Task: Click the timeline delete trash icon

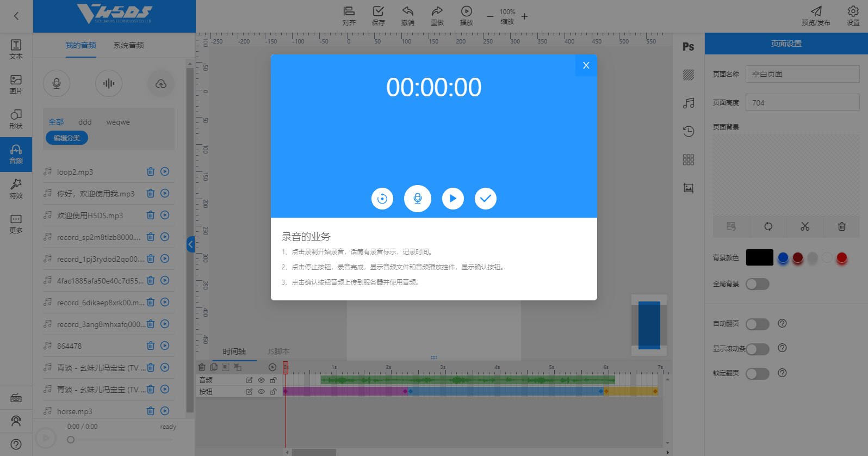Action: pos(202,367)
